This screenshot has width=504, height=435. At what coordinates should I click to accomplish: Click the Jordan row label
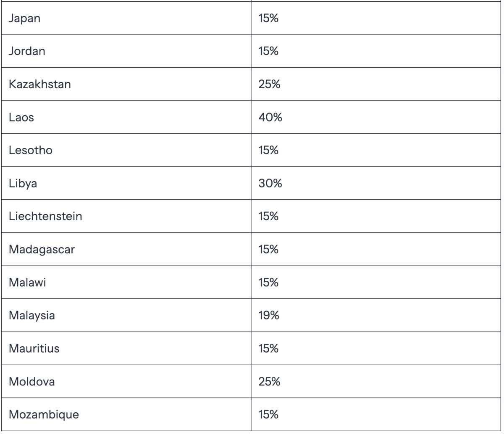pyautogui.click(x=26, y=52)
